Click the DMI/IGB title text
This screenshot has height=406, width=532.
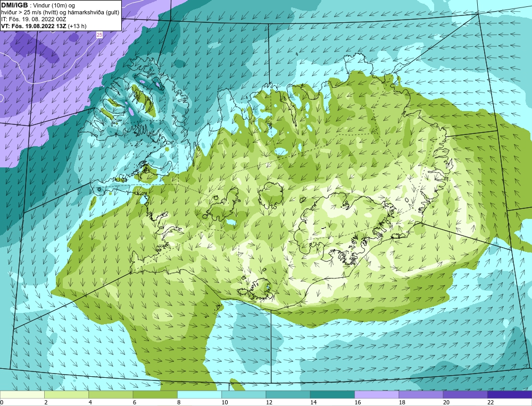point(14,5)
